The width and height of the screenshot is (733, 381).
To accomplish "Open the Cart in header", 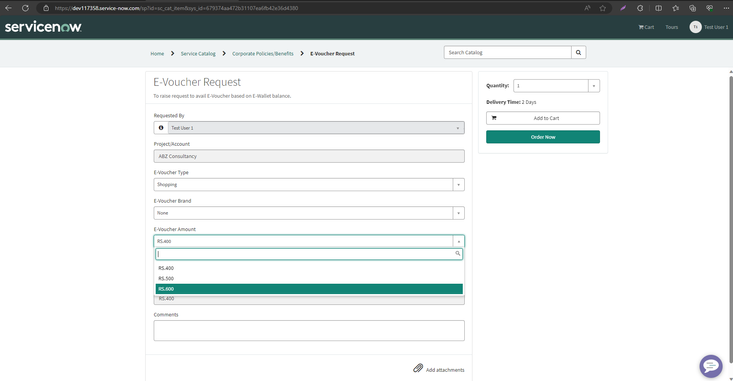I will (x=646, y=27).
